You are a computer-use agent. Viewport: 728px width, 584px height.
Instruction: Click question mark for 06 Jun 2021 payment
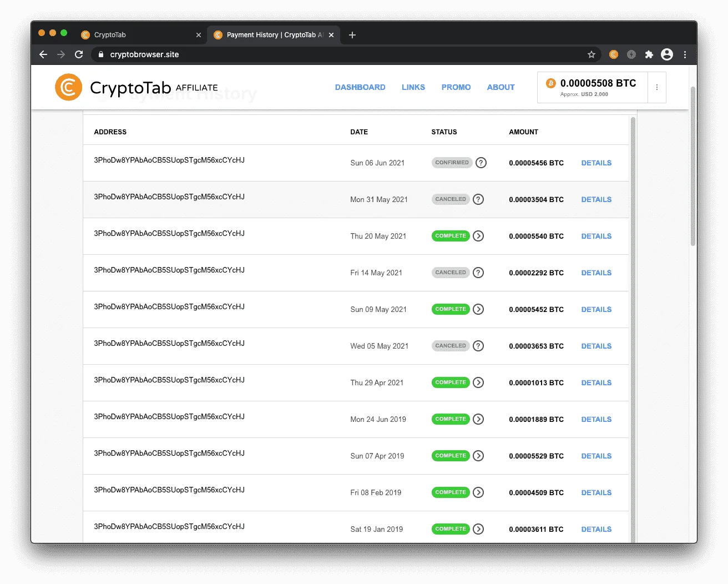tap(481, 163)
